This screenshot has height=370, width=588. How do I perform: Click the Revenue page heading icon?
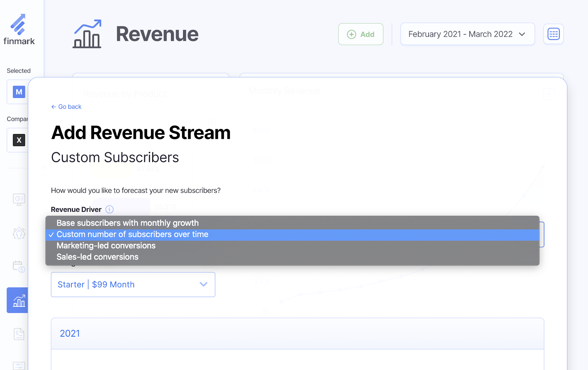coord(87,34)
